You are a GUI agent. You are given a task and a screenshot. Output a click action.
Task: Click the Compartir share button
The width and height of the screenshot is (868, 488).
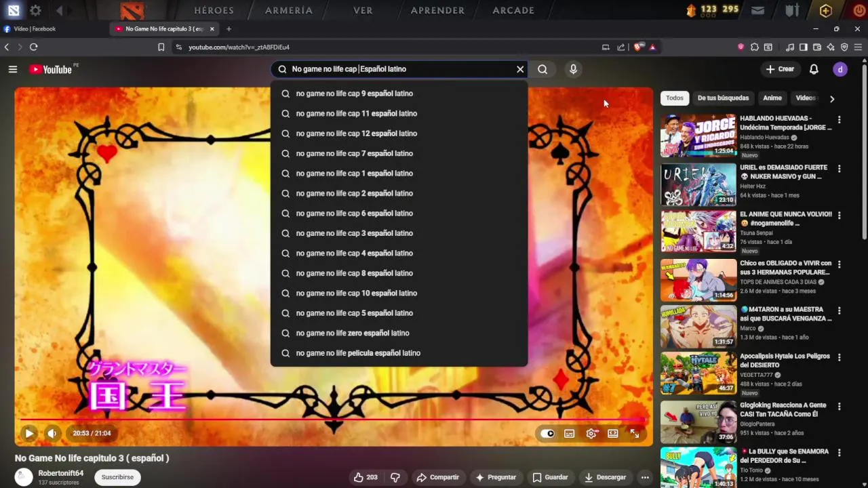(x=437, y=477)
